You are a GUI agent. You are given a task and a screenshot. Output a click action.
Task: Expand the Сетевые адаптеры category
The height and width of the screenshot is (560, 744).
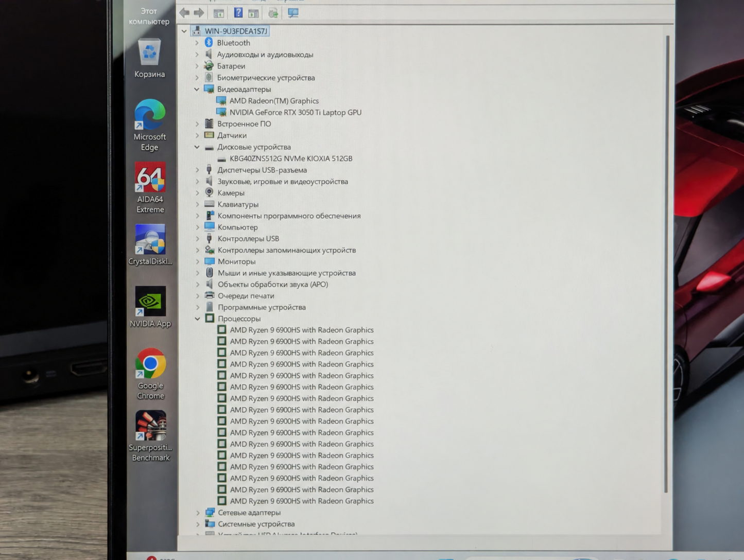click(x=198, y=513)
